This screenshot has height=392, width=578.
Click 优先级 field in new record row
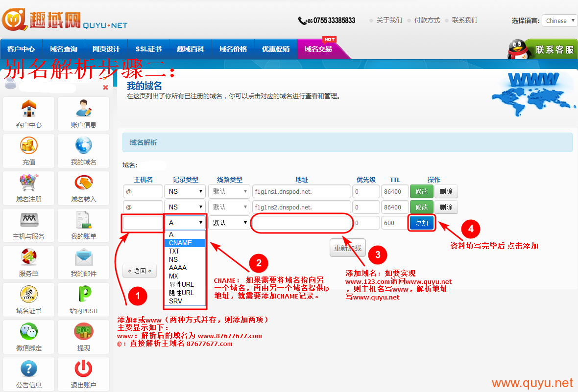pos(366,223)
